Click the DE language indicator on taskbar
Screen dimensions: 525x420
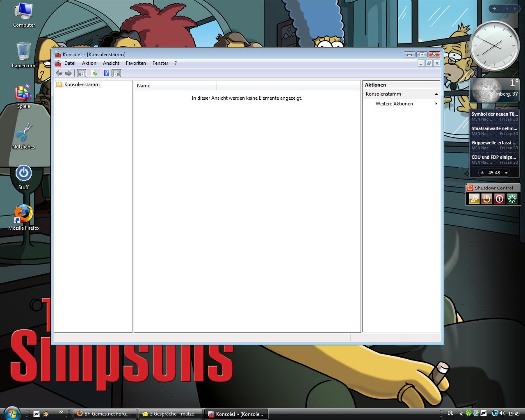coord(450,413)
